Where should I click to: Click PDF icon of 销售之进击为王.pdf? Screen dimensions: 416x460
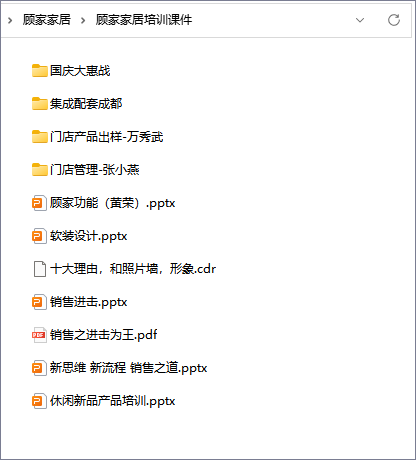39,335
